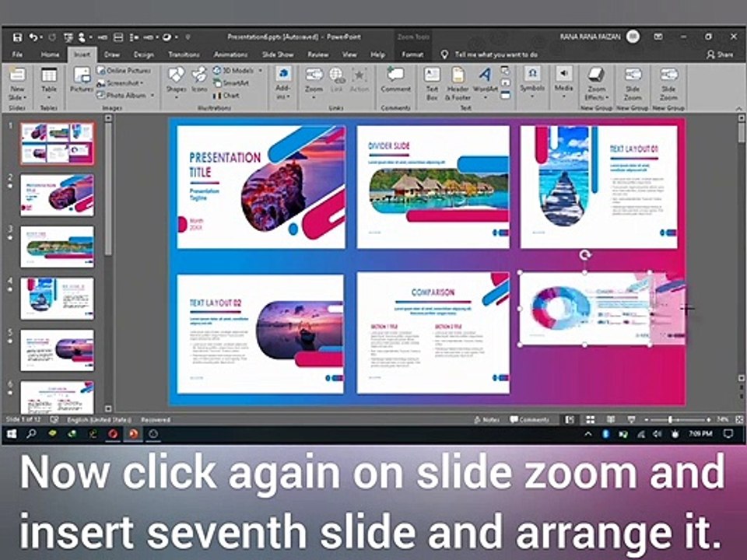Select the Divider Slide zoom on canvas
The height and width of the screenshot is (560, 747).
point(433,187)
